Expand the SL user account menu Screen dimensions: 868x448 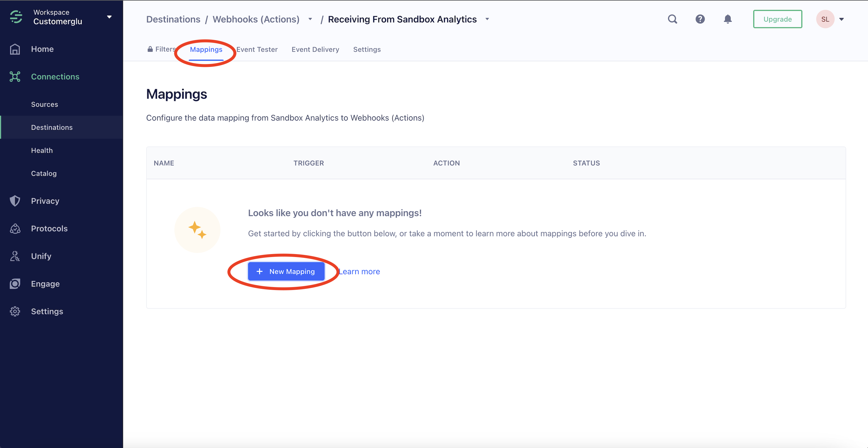[841, 19]
